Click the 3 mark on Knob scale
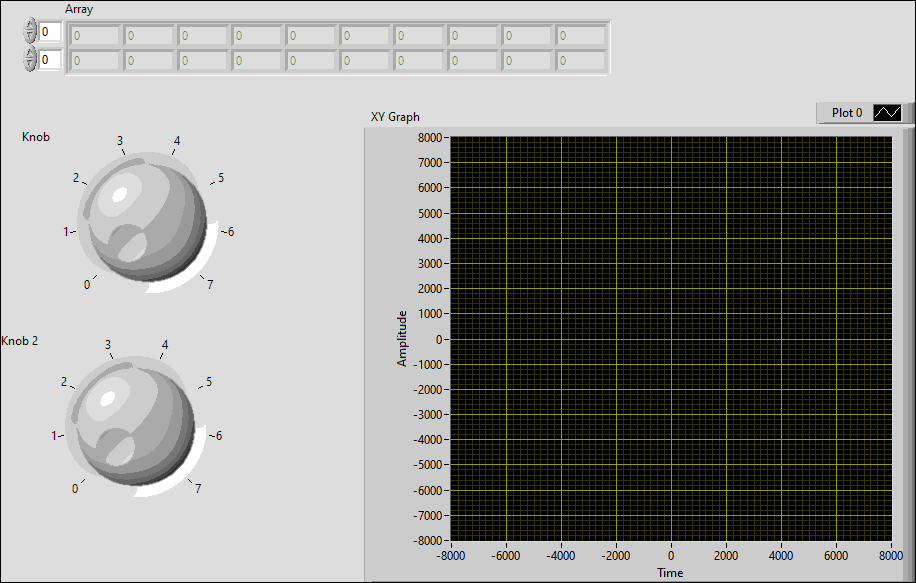Viewport: 916px width, 583px height. click(x=120, y=141)
